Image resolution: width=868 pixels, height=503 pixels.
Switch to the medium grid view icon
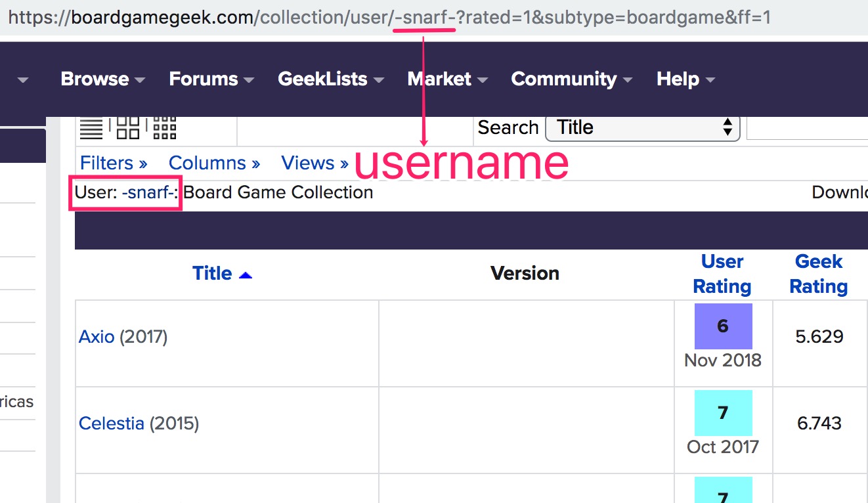128,128
